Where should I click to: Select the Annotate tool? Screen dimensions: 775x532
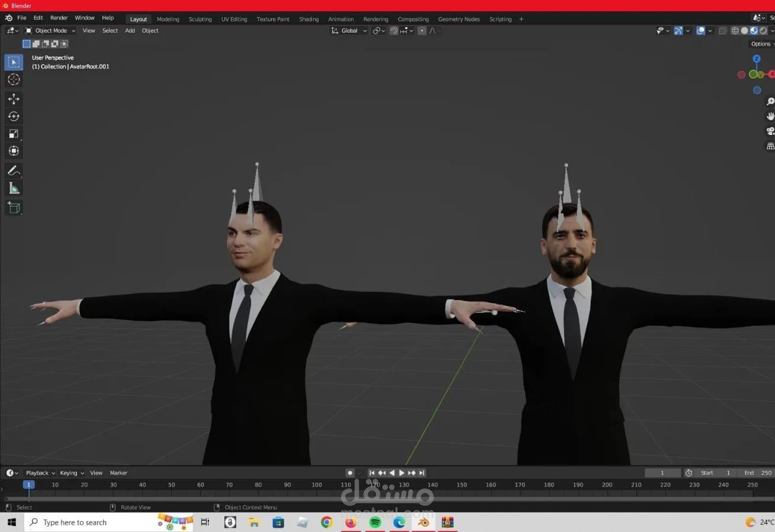coord(14,170)
